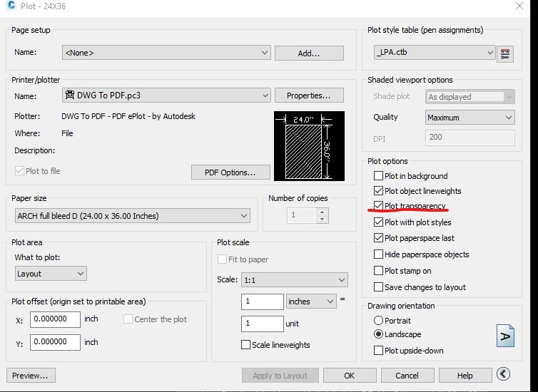Click the Add... page setup button
This screenshot has width=538, height=392.
[309, 53]
